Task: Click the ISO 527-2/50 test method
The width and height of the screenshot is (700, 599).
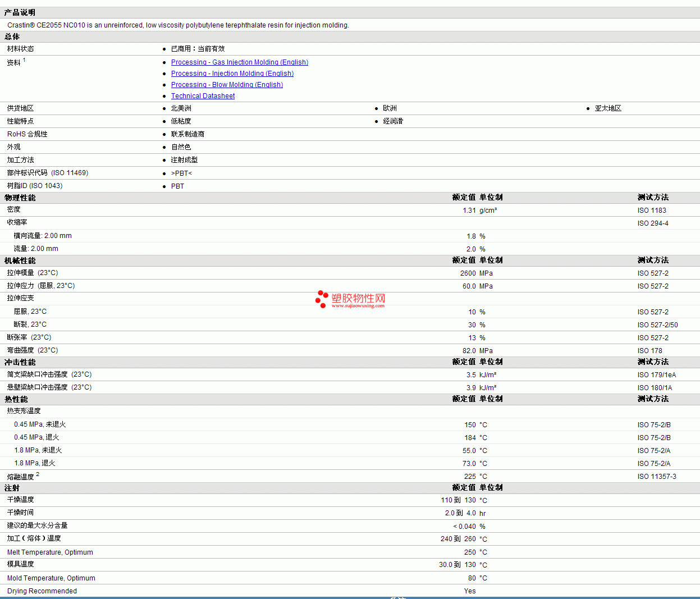Action: click(x=657, y=325)
